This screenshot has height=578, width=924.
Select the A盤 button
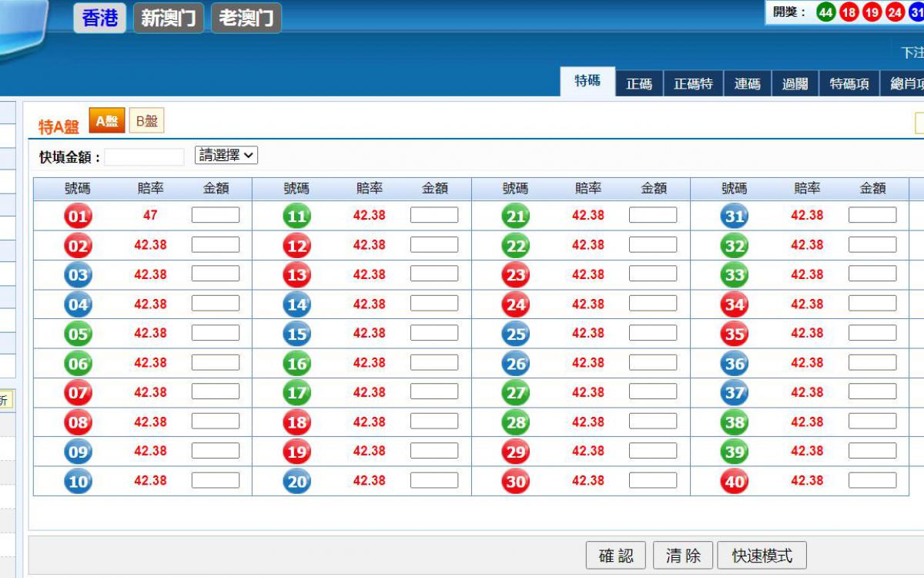(106, 121)
